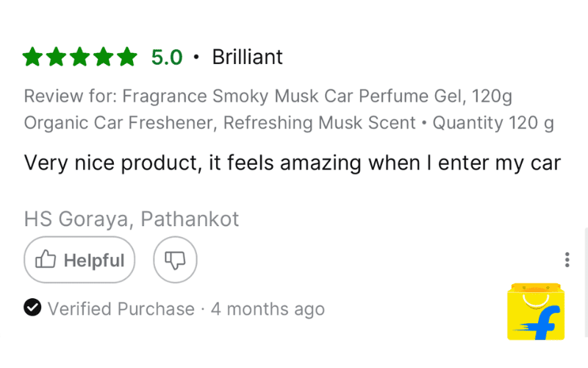Open the Flipkart shopping bag logo
Viewport: 588px width, 368px height.
[x=534, y=312]
